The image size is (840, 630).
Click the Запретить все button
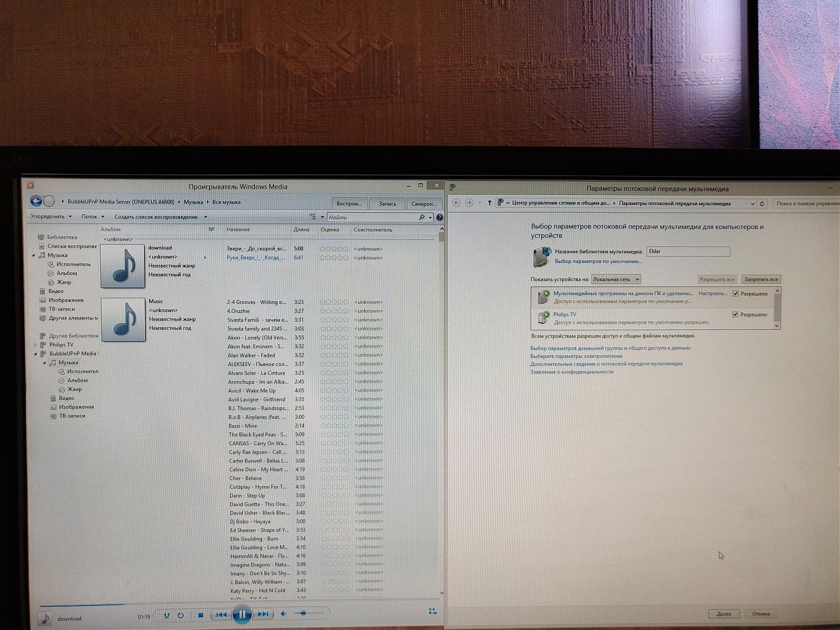point(761,279)
